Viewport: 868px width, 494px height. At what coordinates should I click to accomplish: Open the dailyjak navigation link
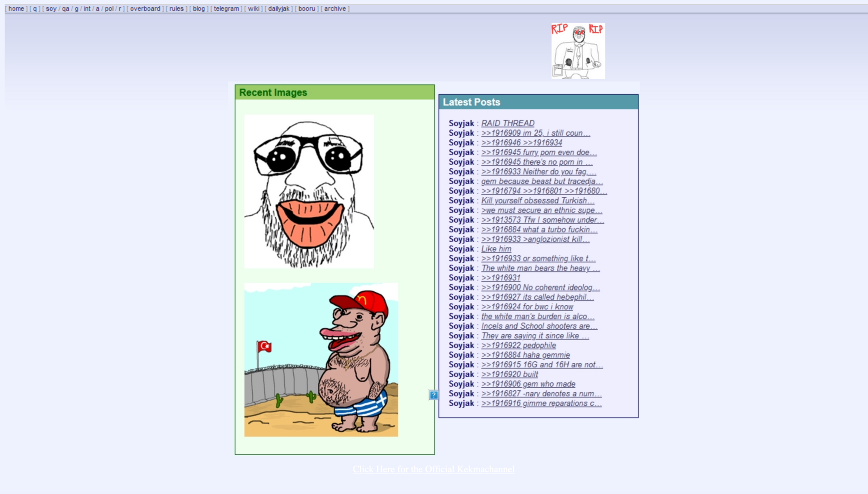click(x=278, y=9)
